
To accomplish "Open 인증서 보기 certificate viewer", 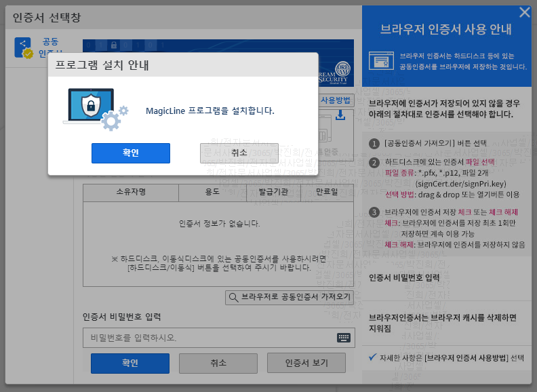I will click(x=306, y=363).
